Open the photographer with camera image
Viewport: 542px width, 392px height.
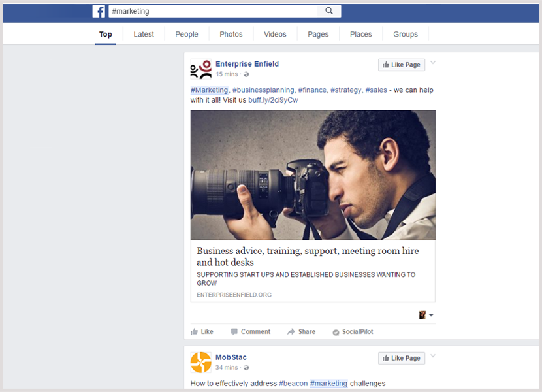[x=313, y=175]
